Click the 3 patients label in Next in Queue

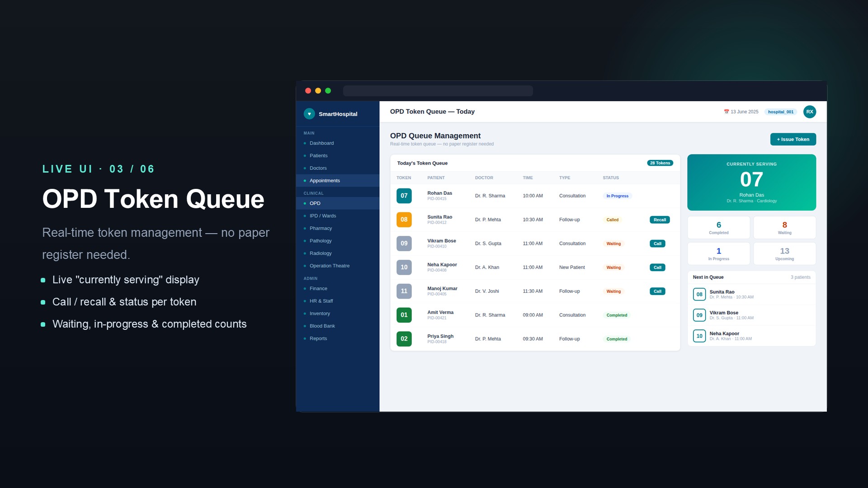(x=800, y=277)
